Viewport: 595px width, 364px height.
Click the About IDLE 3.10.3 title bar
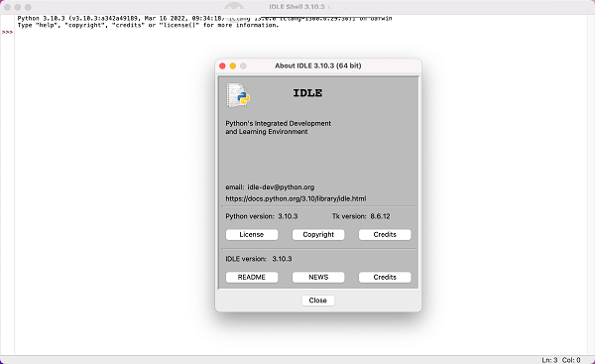pyautogui.click(x=318, y=65)
